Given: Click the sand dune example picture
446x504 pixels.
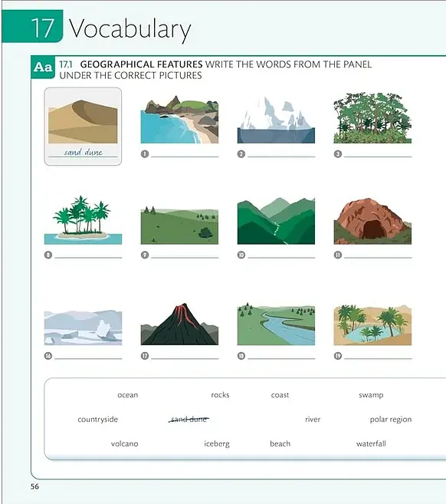Looking at the screenshot, I should pos(83,121).
